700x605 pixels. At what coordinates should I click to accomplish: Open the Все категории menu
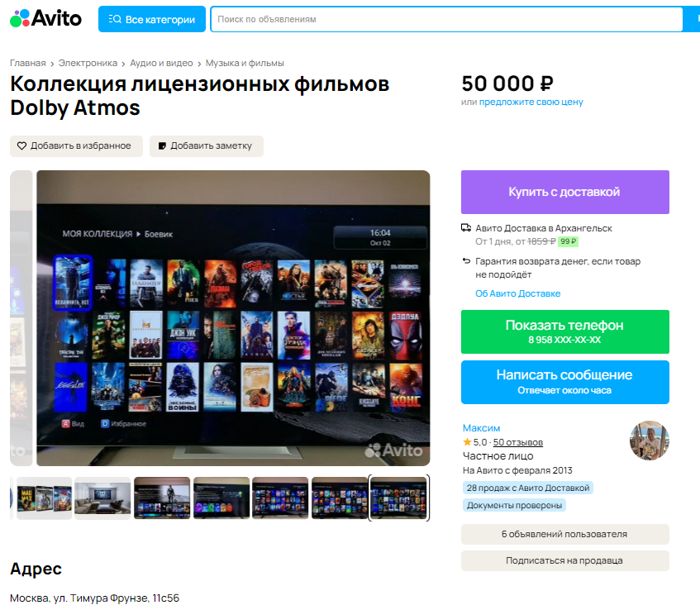point(152,19)
